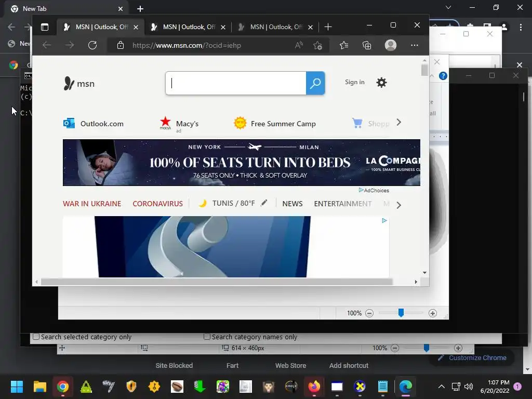Select Chrome New Tab tab
This screenshot has width=532, height=399.
pos(66,9)
